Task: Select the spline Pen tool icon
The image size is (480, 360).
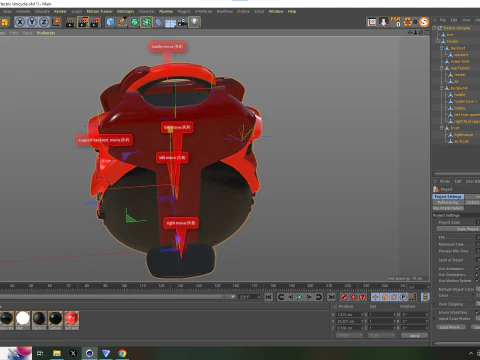Action: pyautogui.click(x=122, y=22)
